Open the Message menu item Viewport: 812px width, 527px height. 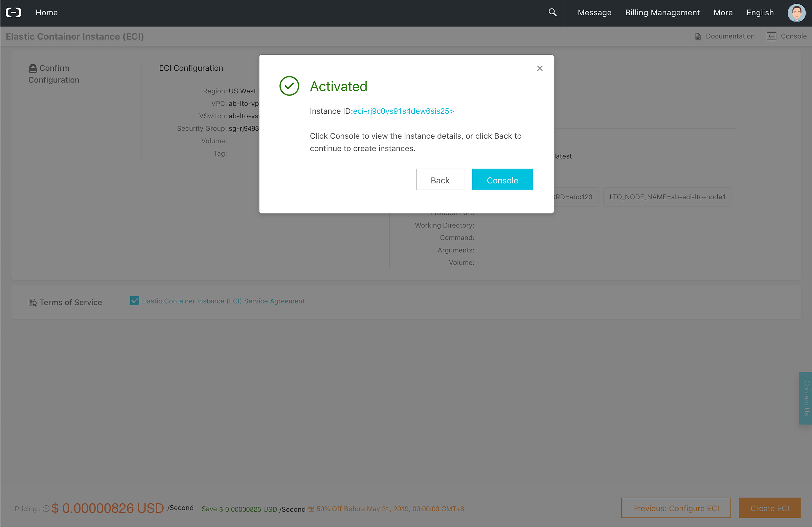point(594,13)
